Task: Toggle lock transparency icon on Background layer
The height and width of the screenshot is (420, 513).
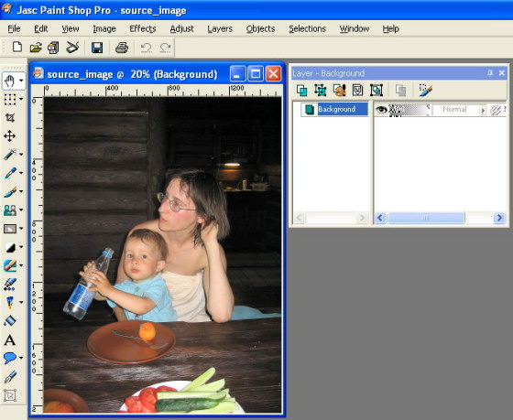Action: point(496,110)
